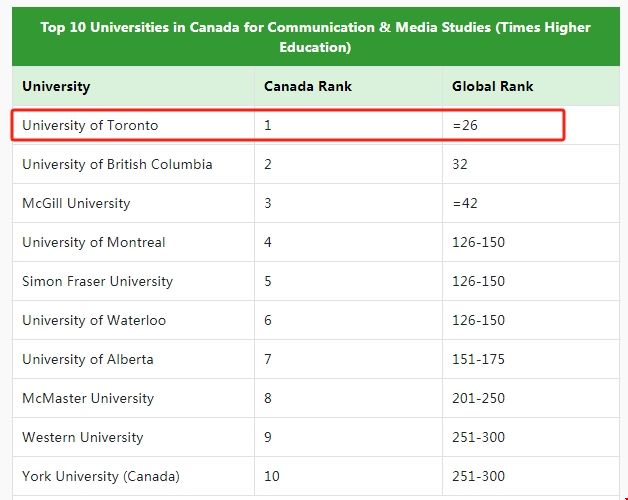628x500 pixels.
Task: Select the University of British Columbia cell
Action: (117, 164)
